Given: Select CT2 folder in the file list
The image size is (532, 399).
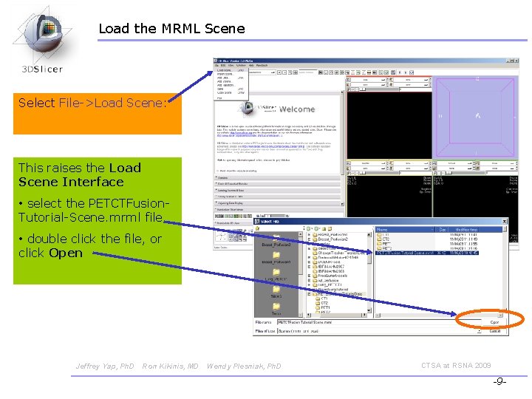Looking at the screenshot, I should tap(383, 239).
